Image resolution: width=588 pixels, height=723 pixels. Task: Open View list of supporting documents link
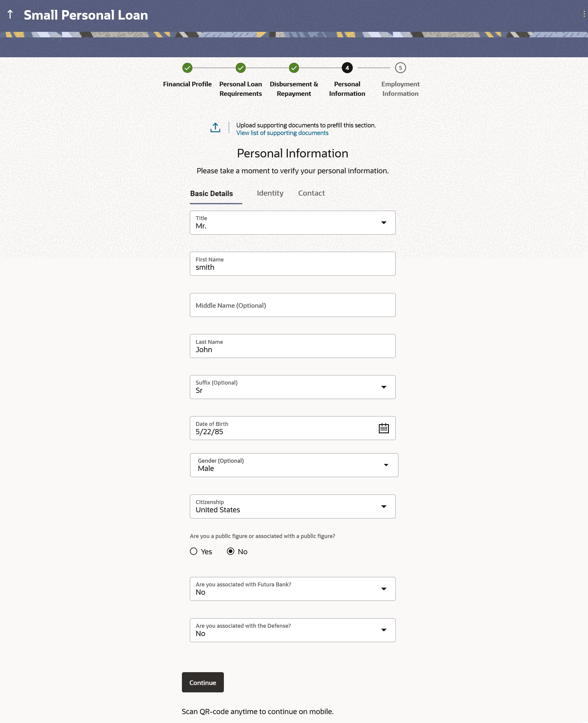(x=282, y=133)
